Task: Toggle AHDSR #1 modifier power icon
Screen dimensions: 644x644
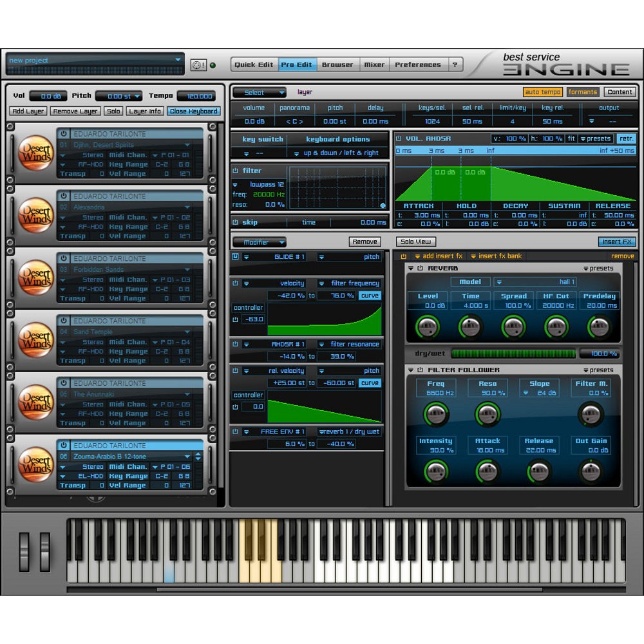Action: [x=235, y=344]
